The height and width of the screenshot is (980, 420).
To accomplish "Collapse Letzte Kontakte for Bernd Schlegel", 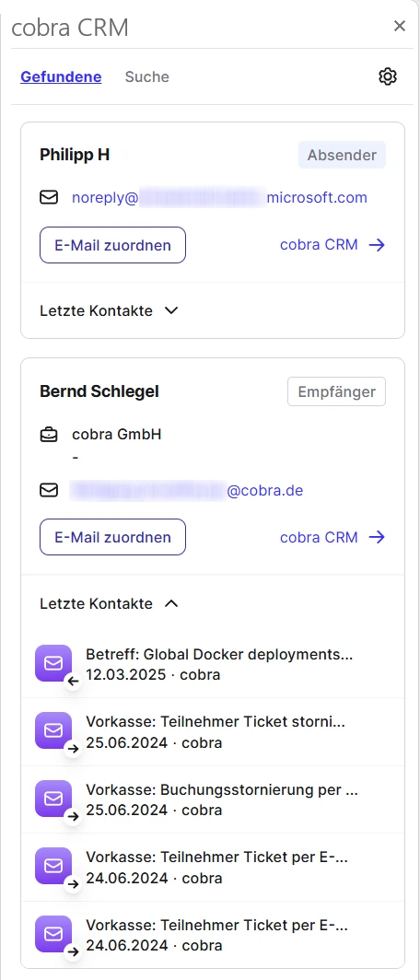I will pos(110,604).
